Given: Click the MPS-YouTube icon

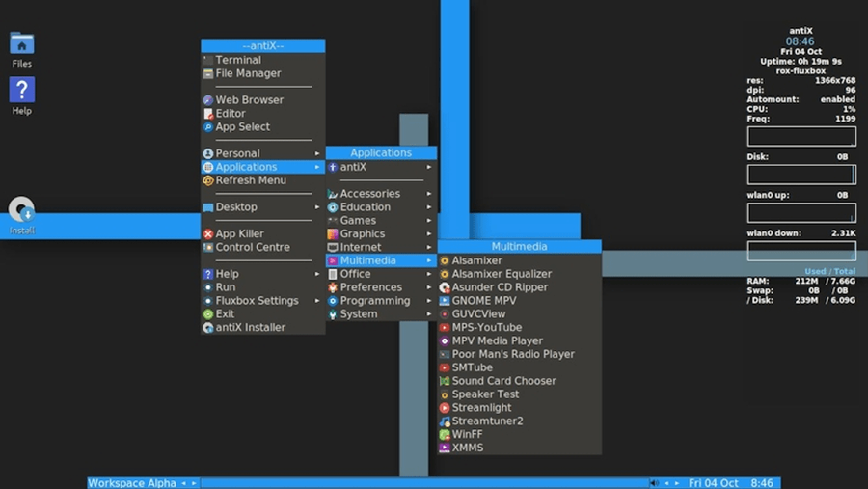Looking at the screenshot, I should (445, 327).
